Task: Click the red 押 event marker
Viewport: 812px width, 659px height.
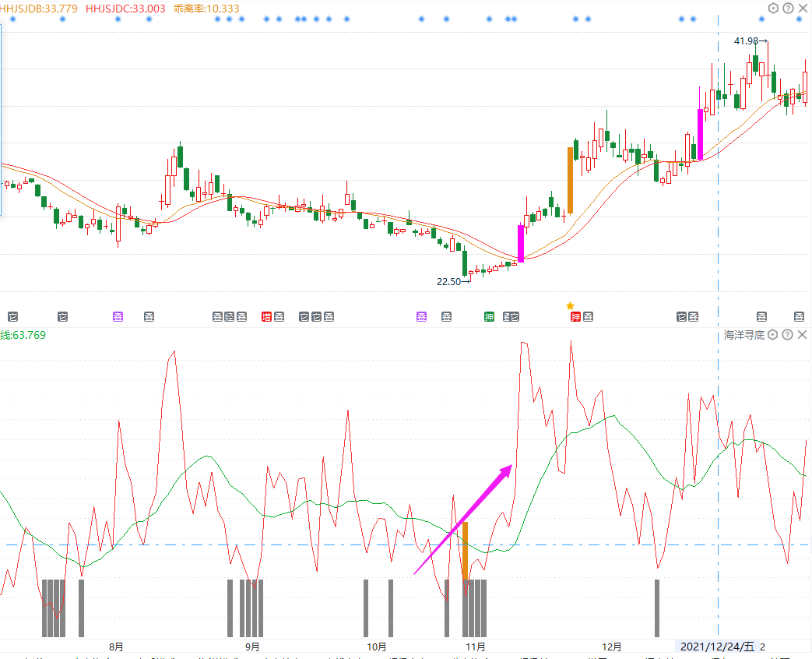Action: pos(575,316)
